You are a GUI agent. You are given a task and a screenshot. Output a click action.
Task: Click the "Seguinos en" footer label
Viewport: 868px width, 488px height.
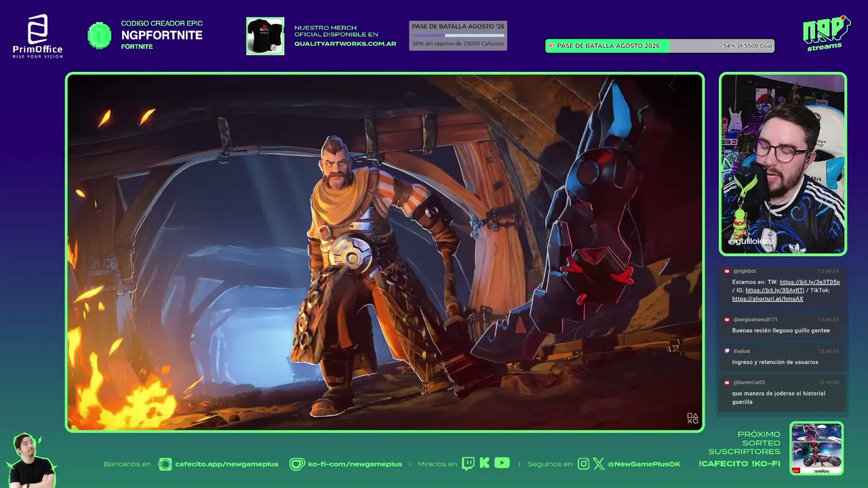coord(550,464)
